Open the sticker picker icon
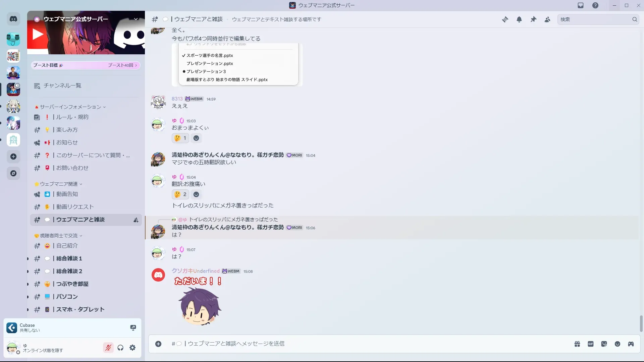 point(604,344)
